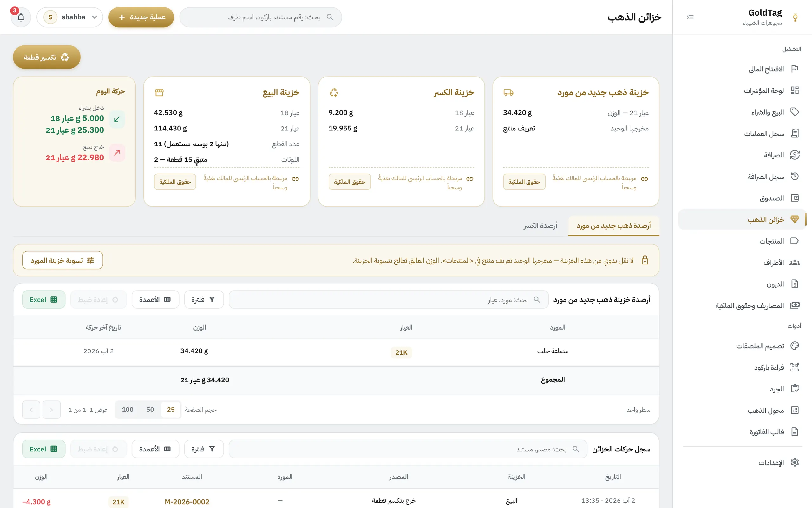The image size is (812, 508).
Task: Open المنتجات products page
Action: (x=742, y=241)
